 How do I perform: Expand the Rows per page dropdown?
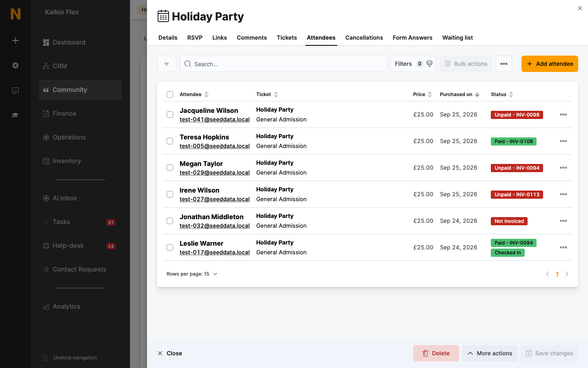[x=192, y=274]
